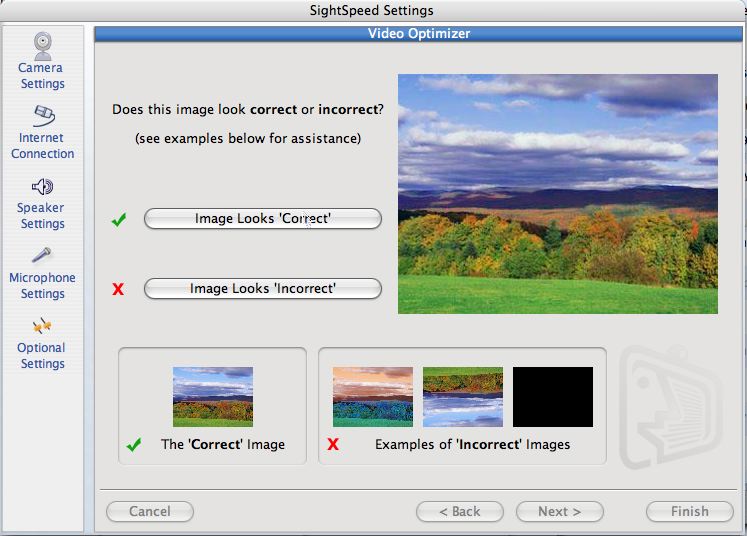Open Optional Settings via the plug icon
The height and width of the screenshot is (536, 747).
(x=42, y=326)
